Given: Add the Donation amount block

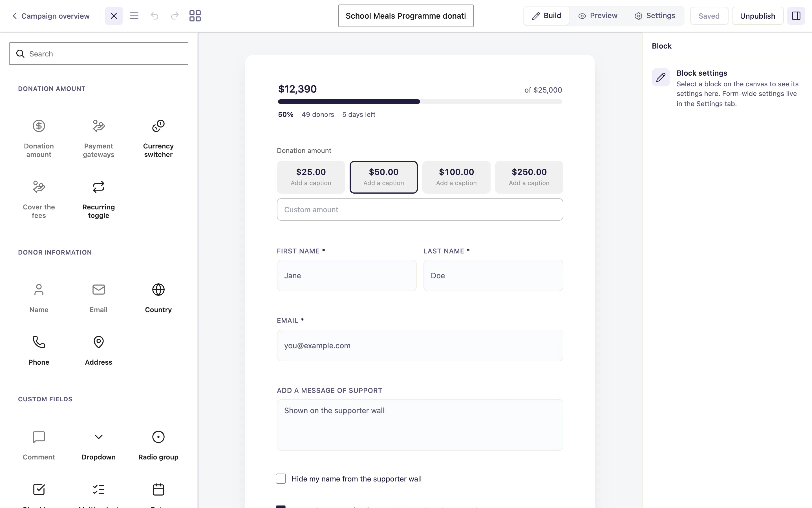Looking at the screenshot, I should [39, 138].
